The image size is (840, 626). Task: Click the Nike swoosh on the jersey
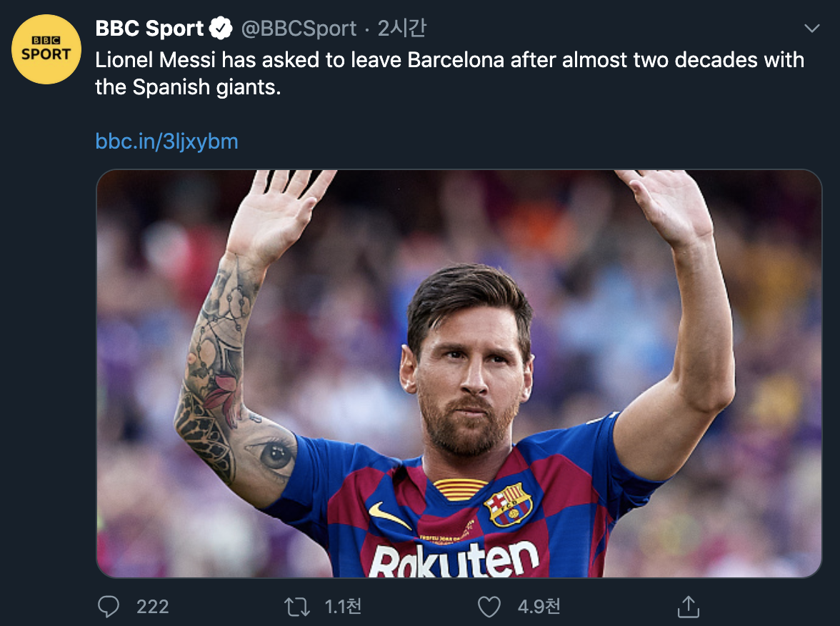389,515
